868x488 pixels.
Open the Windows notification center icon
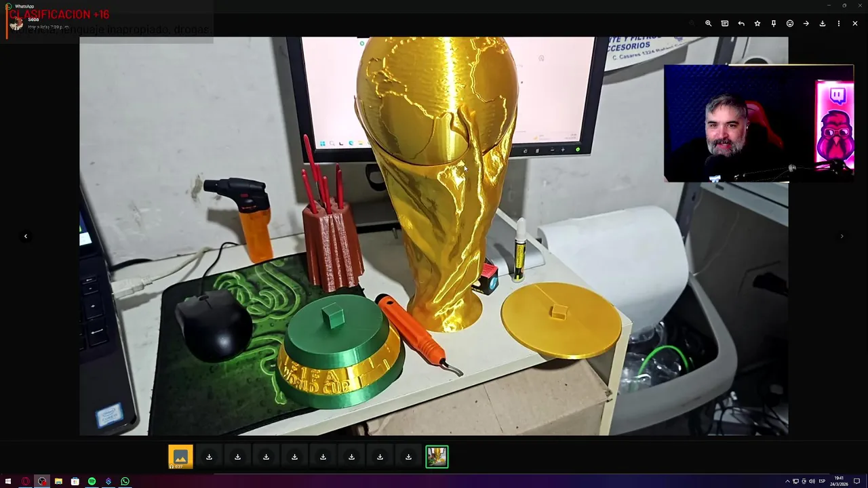(856, 481)
